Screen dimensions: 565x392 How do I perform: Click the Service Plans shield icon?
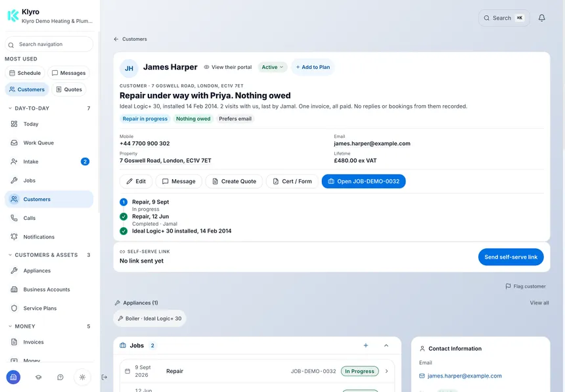coord(14,308)
